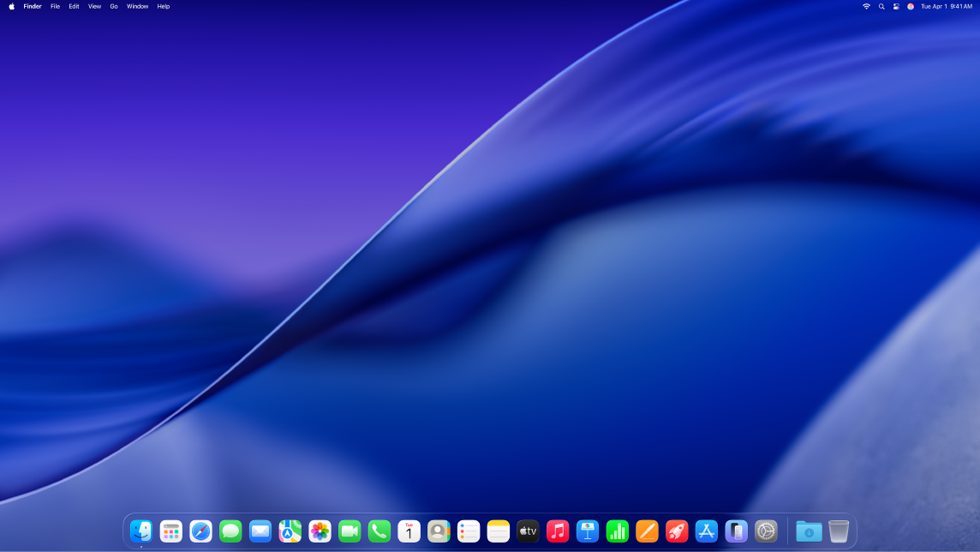Open Maps from the Dock
This screenshot has width=980, height=552.
pos(289,531)
